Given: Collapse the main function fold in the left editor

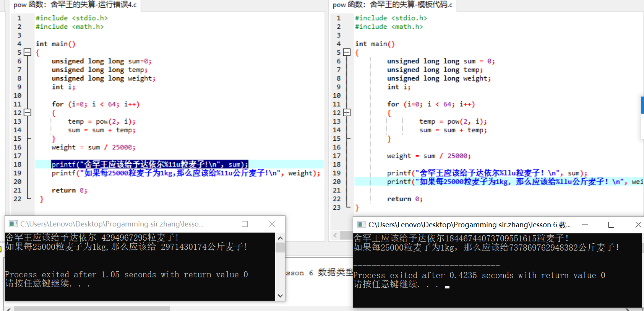Looking at the screenshot, I should (x=27, y=52).
